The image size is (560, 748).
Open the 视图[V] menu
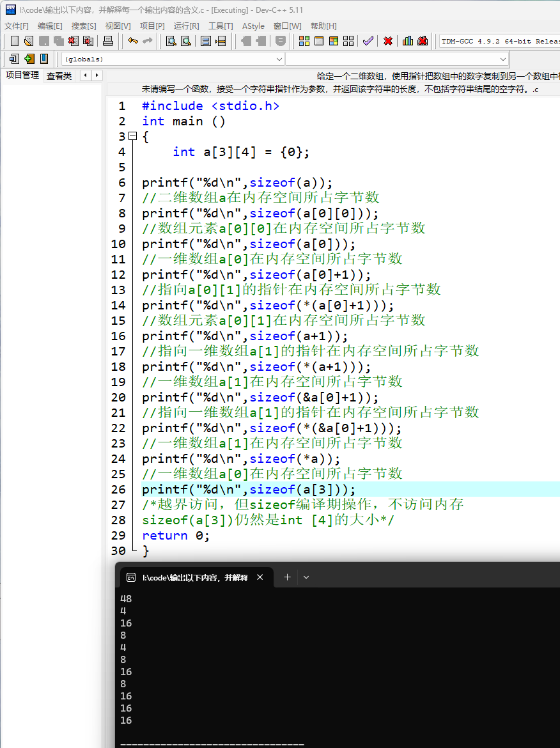pyautogui.click(x=118, y=26)
